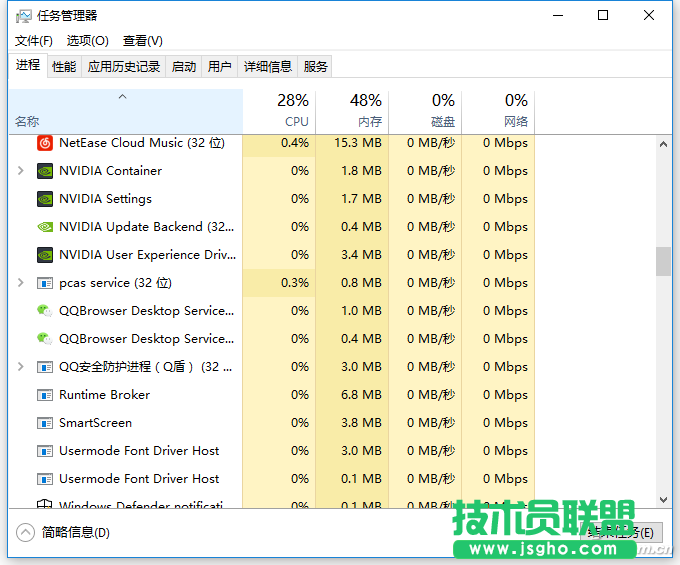Click the NVIDIA Update Backend eye icon
This screenshot has width=680, height=565.
point(45,227)
